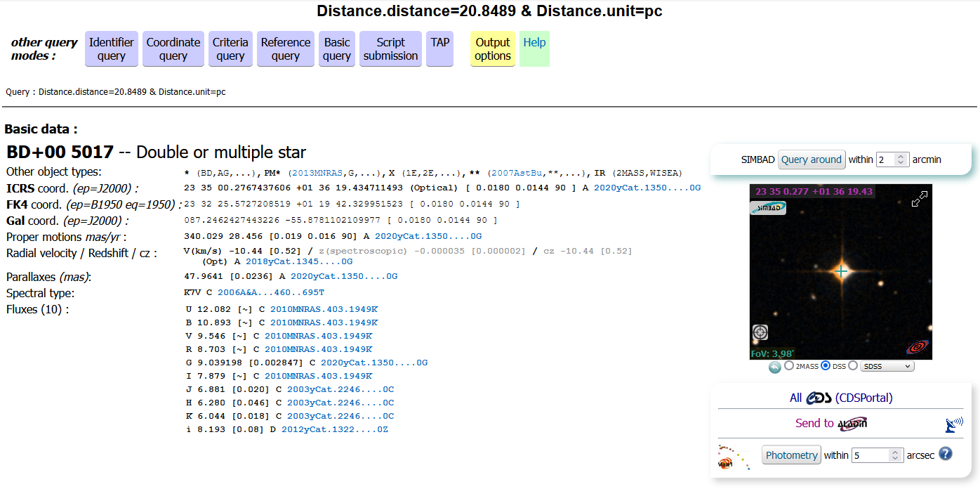Open the SDSS survey dropdown
Screen dimensions: 980x489
(887, 366)
